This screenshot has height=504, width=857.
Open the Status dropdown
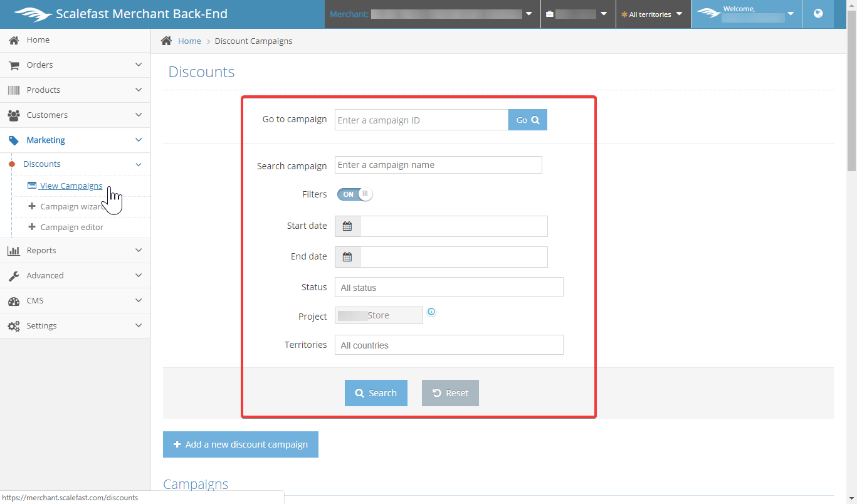pyautogui.click(x=449, y=287)
